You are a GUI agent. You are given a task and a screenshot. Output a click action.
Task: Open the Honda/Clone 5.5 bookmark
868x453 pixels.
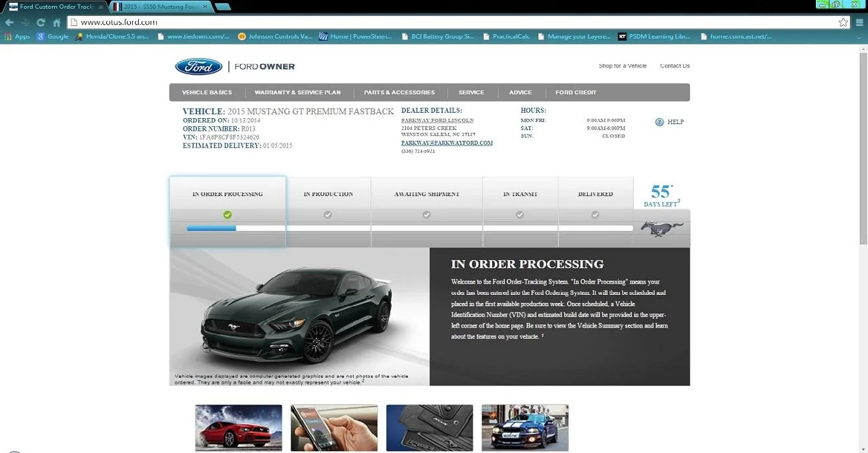pos(112,37)
